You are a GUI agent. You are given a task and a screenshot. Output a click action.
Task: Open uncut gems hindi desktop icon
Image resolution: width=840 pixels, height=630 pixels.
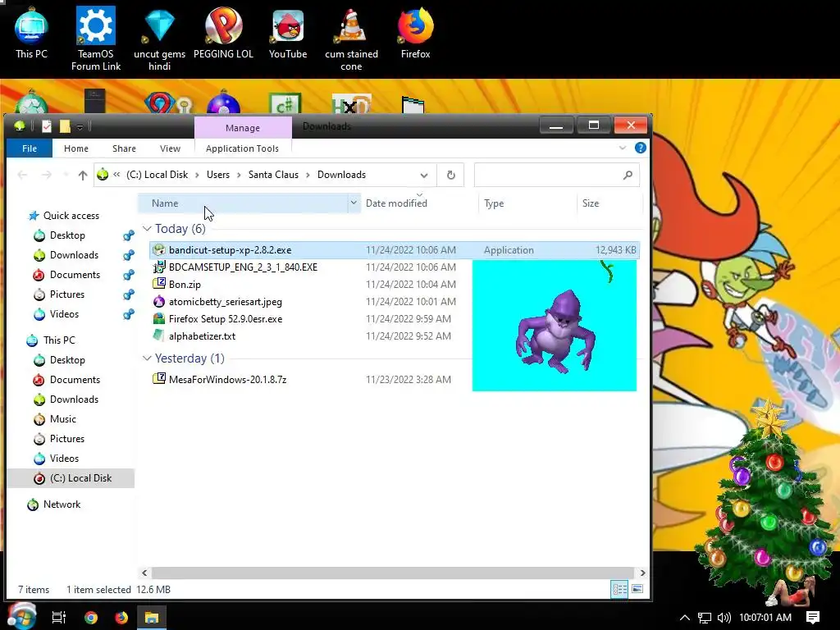click(159, 39)
